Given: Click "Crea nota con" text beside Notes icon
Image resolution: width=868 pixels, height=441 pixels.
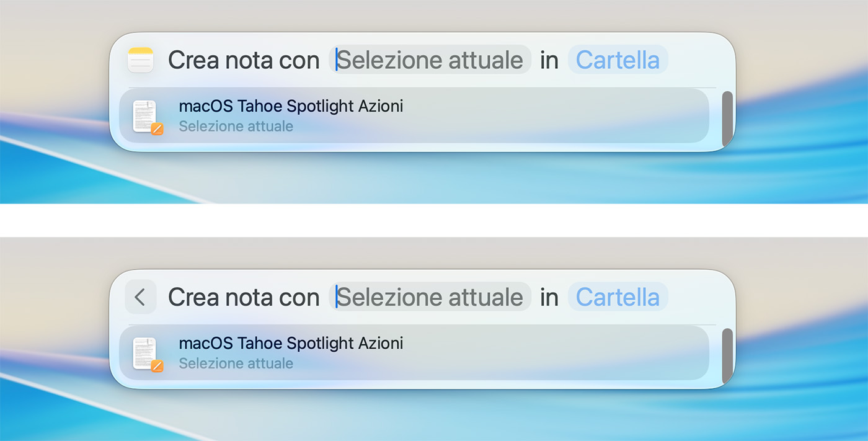Looking at the screenshot, I should tap(244, 60).
